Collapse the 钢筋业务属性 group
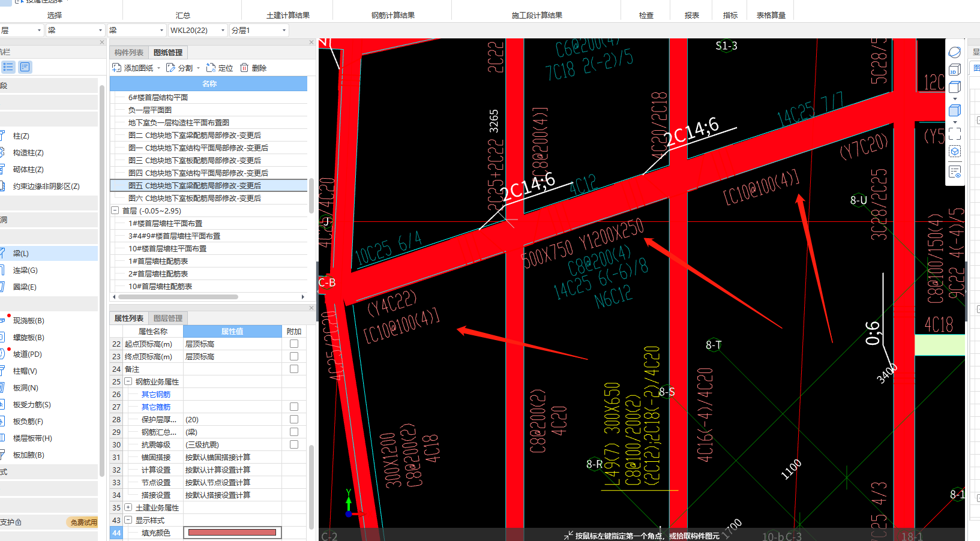 coord(128,381)
